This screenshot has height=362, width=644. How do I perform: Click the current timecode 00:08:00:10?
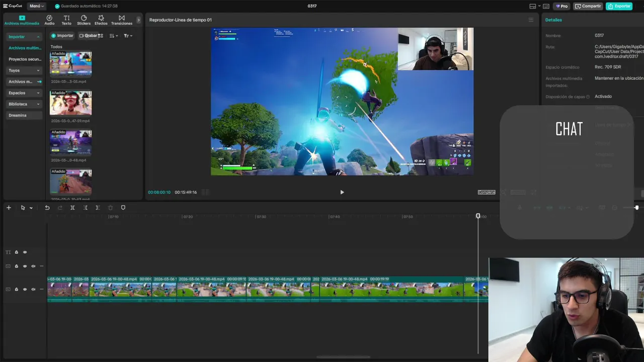(x=159, y=192)
